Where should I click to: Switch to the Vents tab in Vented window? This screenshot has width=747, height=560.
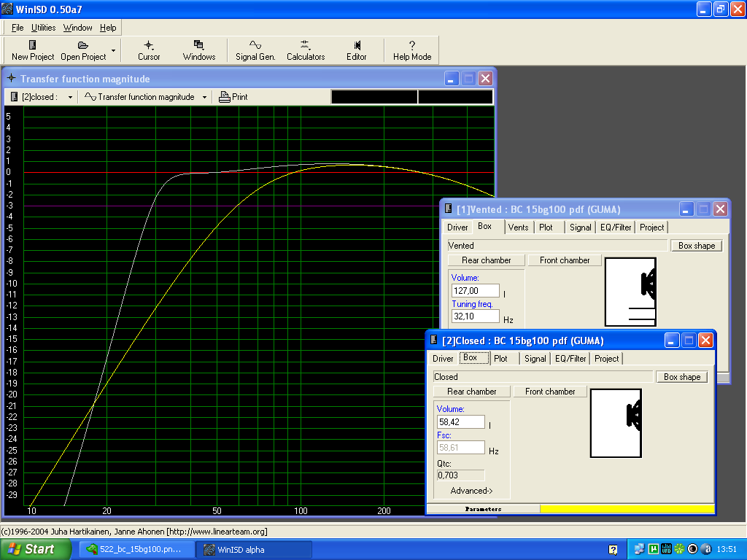click(519, 227)
